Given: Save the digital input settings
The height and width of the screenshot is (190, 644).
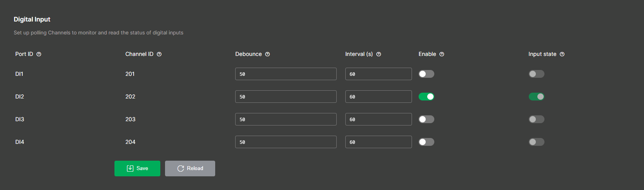Looking at the screenshot, I should [x=137, y=168].
